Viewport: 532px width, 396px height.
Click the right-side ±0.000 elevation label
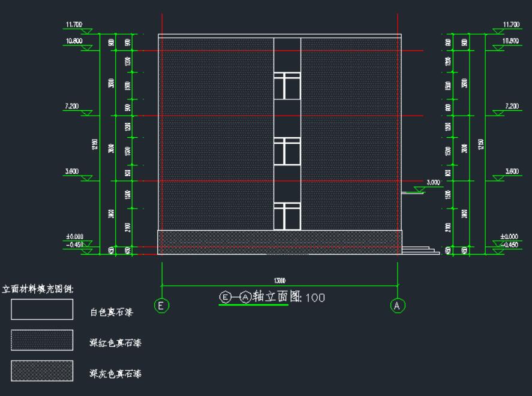coord(509,236)
